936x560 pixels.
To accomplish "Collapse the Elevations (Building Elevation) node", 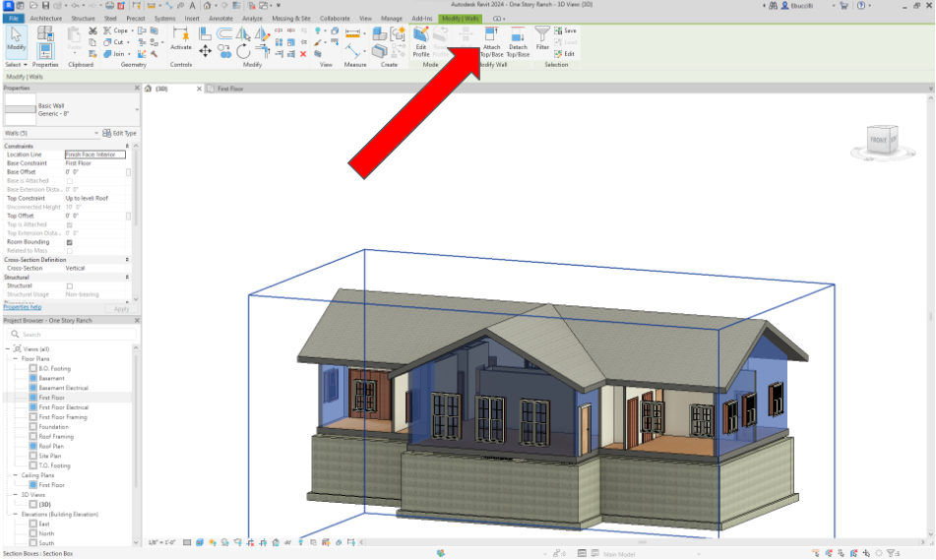I will pyautogui.click(x=16, y=514).
